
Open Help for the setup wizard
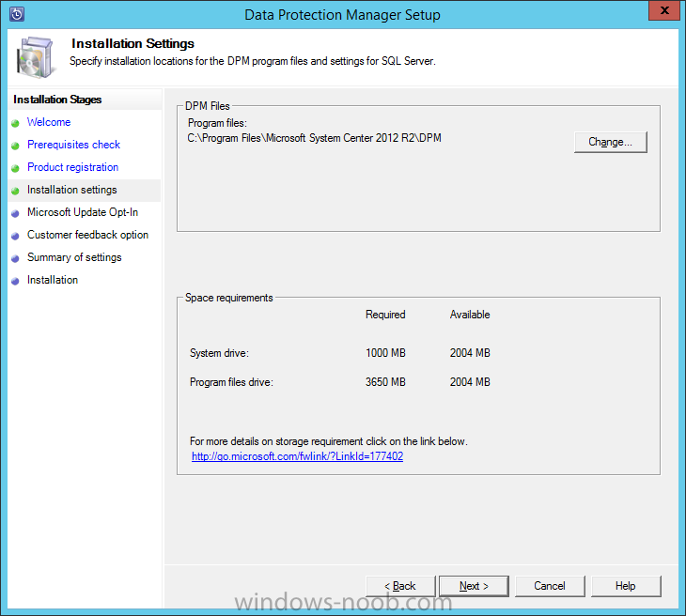tap(626, 586)
